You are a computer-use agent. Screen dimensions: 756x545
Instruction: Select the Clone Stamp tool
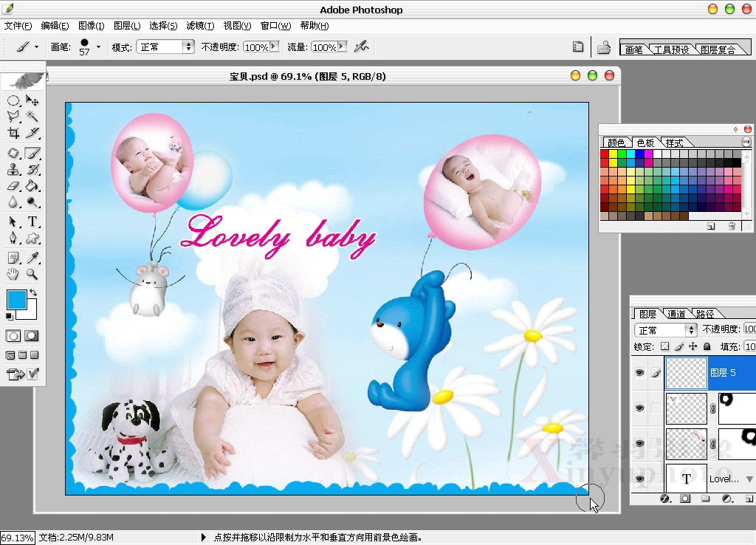pos(13,169)
